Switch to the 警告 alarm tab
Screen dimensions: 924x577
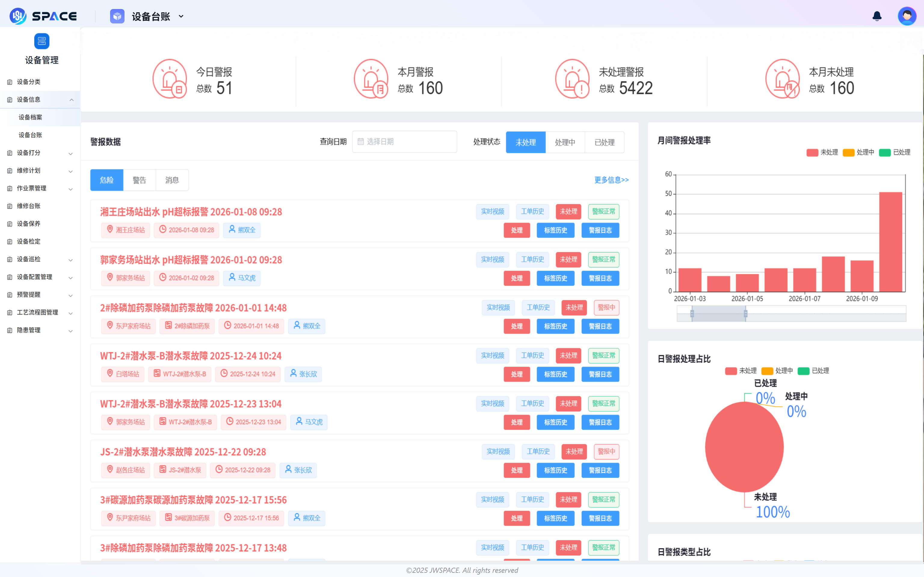click(x=139, y=180)
